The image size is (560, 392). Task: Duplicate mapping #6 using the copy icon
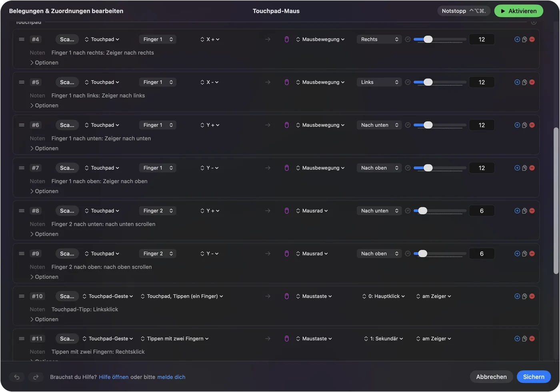pos(524,125)
